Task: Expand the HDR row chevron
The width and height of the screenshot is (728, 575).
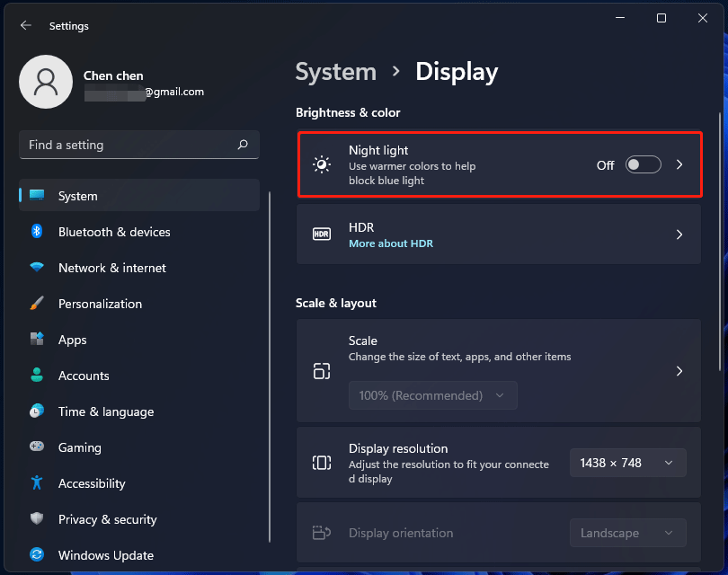Action: [679, 234]
